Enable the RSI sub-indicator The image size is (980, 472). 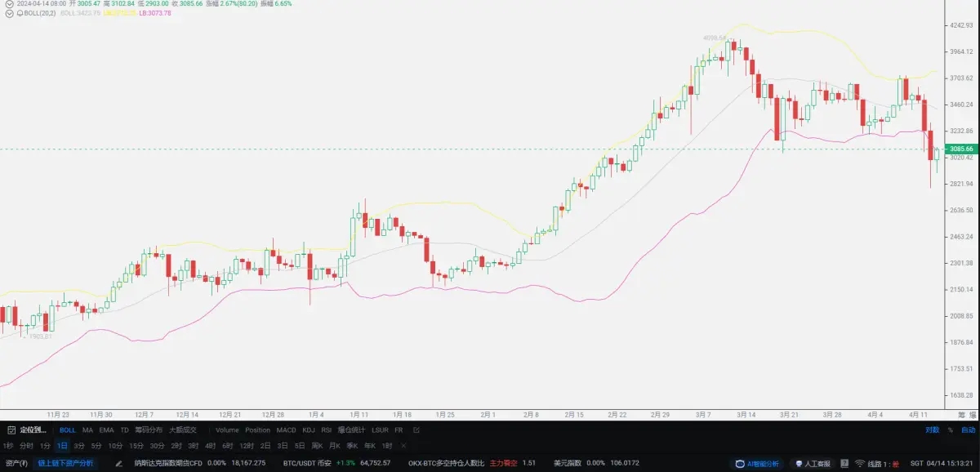pyautogui.click(x=326, y=430)
